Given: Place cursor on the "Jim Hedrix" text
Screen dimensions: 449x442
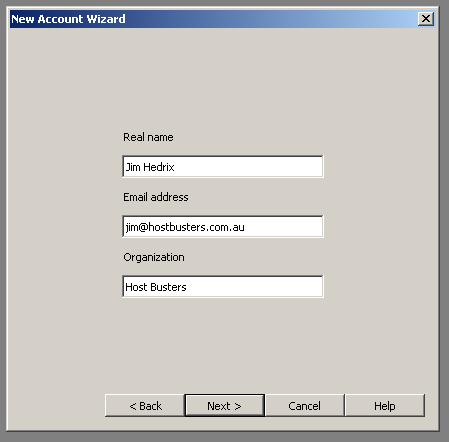Looking at the screenshot, I should (150, 167).
